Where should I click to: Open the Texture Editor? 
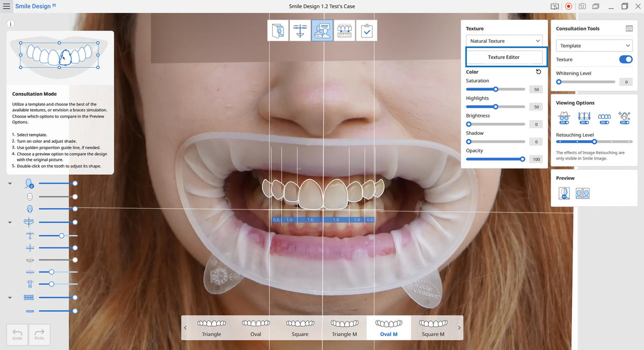pos(504,57)
